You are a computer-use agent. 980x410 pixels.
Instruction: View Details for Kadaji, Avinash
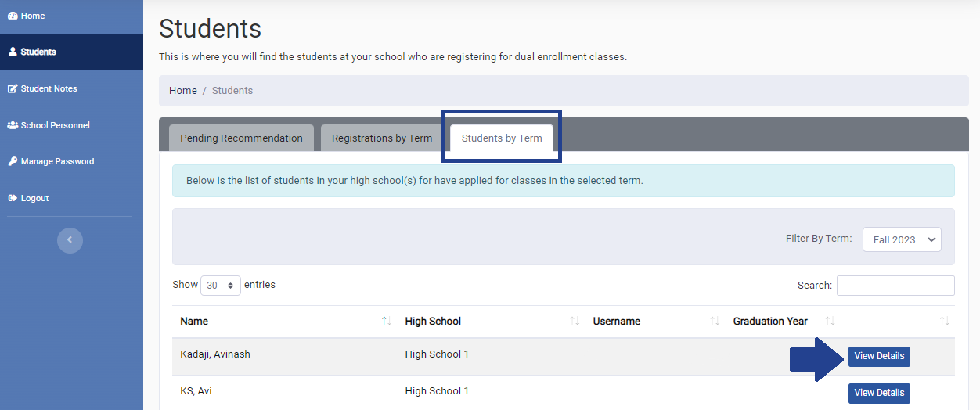879,356
